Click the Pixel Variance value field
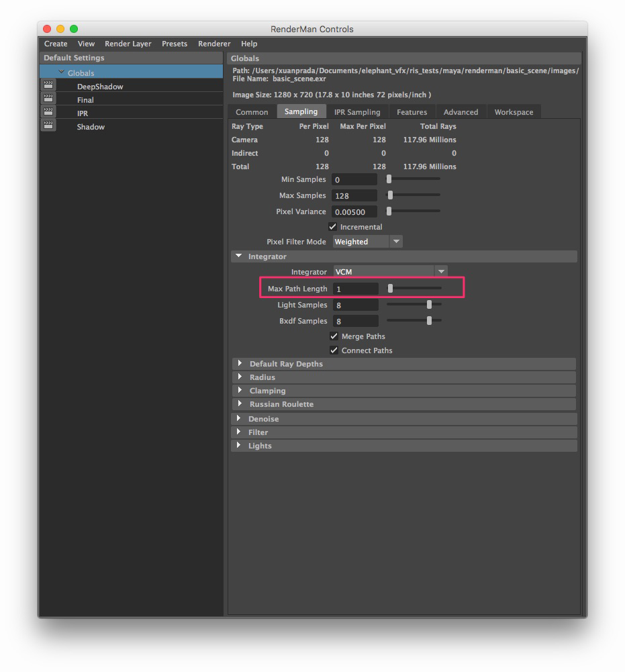625x672 pixels. (354, 211)
